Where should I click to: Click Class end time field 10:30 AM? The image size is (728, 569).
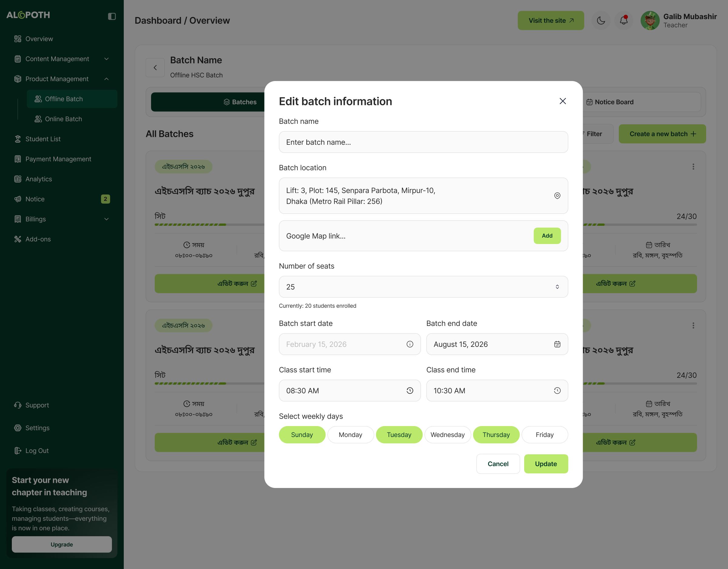coord(497,391)
